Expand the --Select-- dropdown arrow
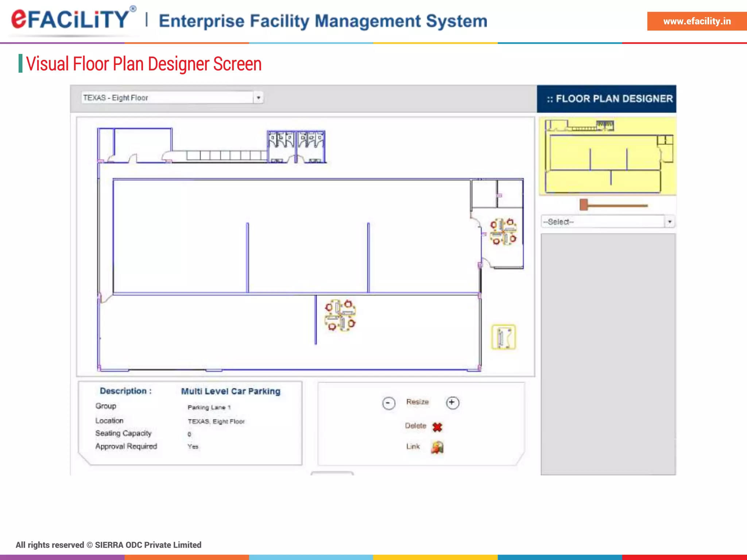Viewport: 747px width, 560px height. (670, 222)
